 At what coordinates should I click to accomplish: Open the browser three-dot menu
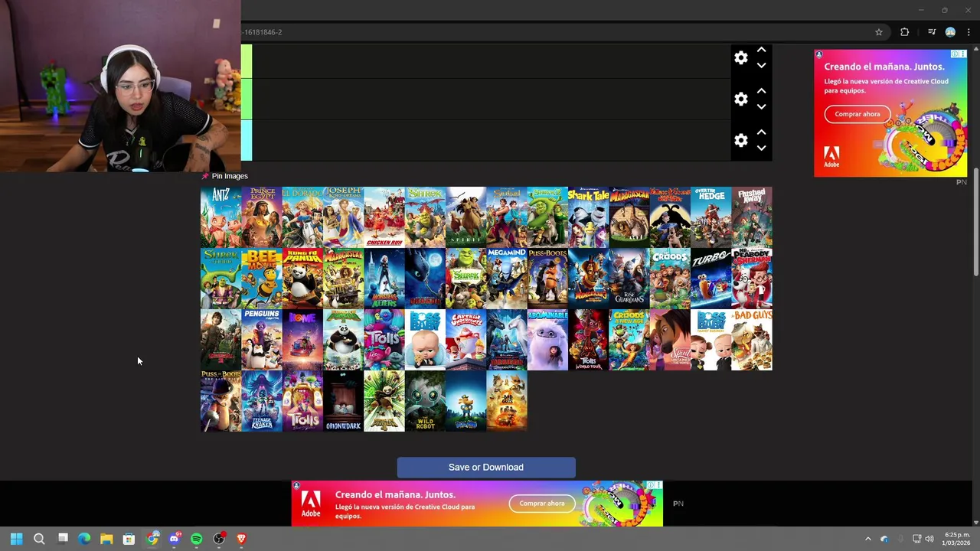click(969, 32)
